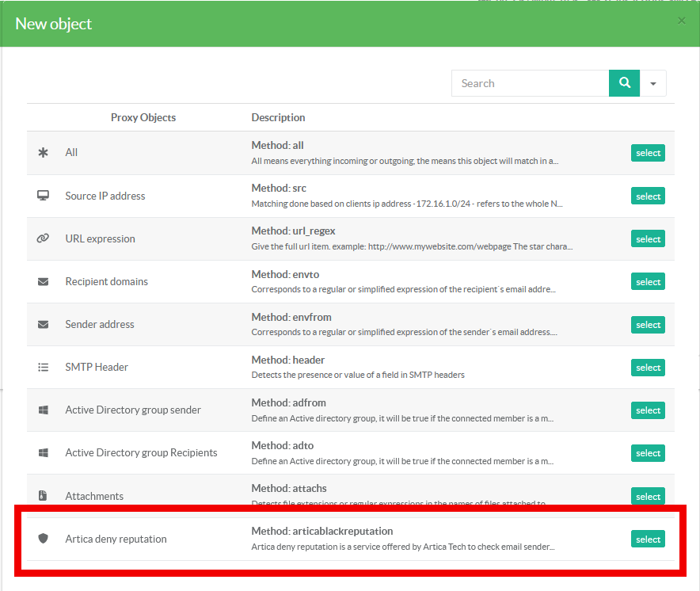The height and width of the screenshot is (591, 700).
Task: Click the Proxy Objects column header
Action: [x=143, y=117]
